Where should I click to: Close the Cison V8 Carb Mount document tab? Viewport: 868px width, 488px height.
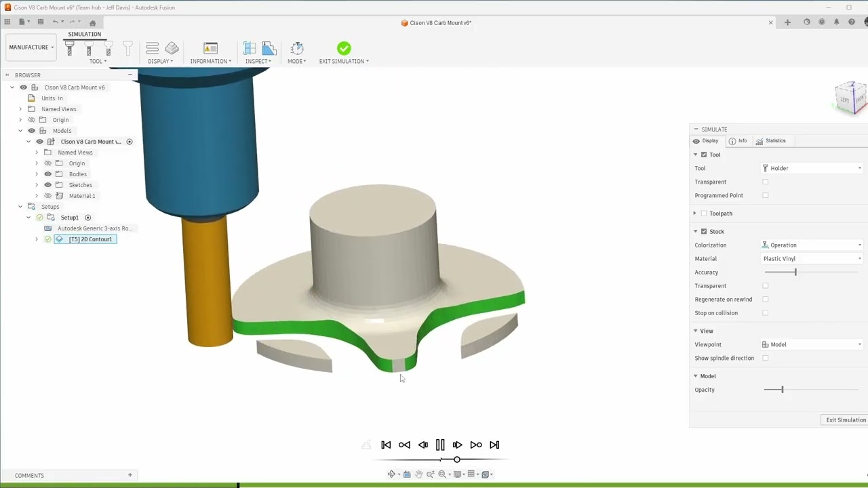point(770,22)
